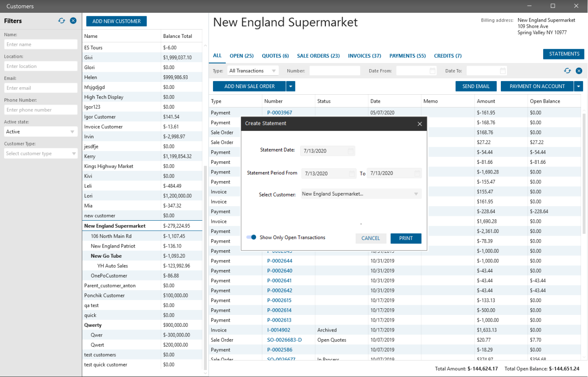588x377 pixels.
Task: Sort transactions by Status column header
Action: tap(342, 101)
